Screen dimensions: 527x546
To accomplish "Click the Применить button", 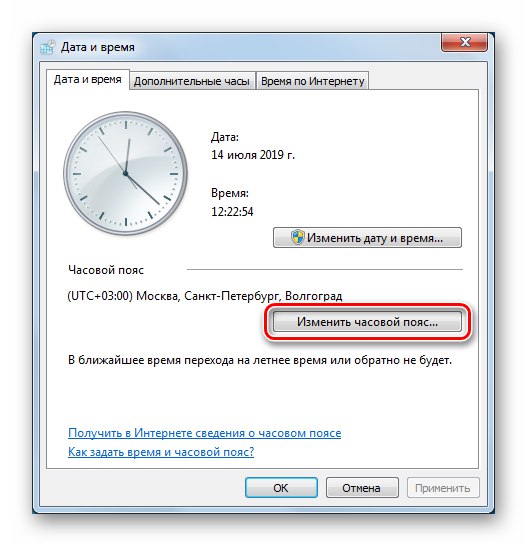I will coord(443,488).
